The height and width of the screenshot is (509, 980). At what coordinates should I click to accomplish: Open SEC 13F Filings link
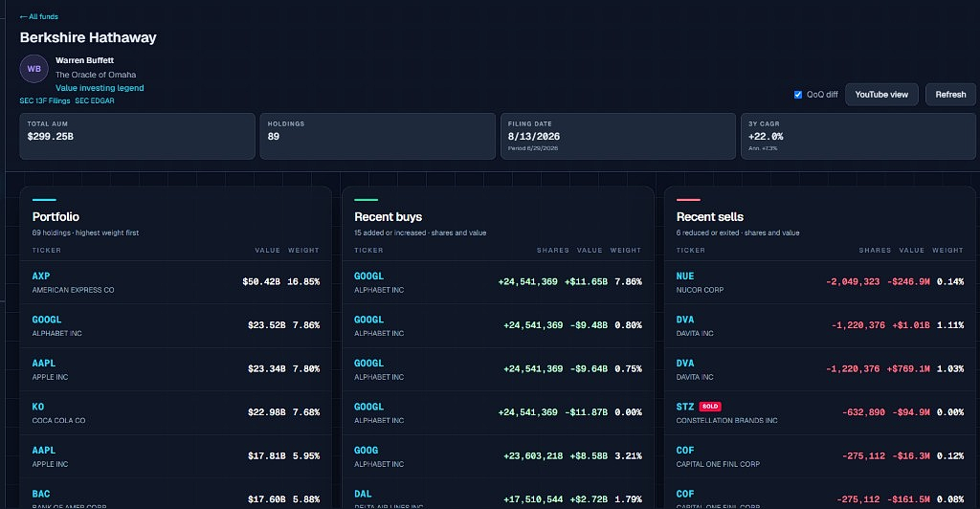[45, 100]
